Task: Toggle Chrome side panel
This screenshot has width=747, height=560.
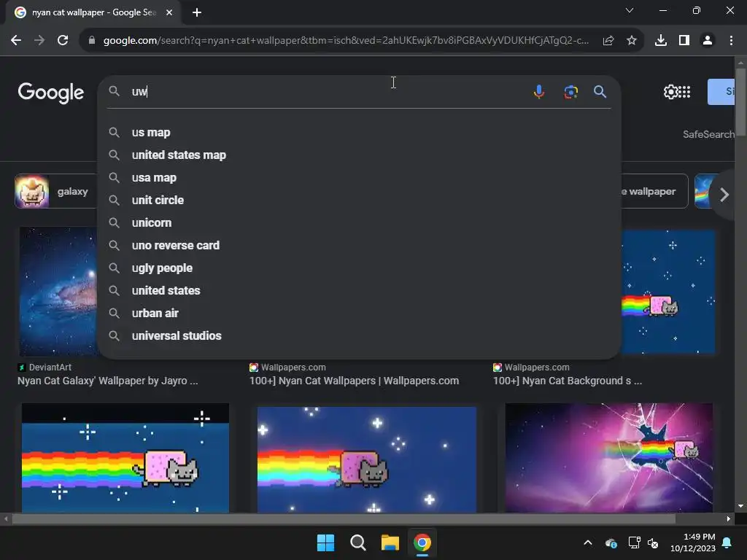Action: coord(684,41)
